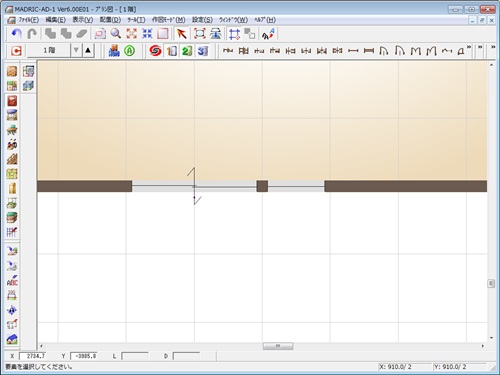The width and height of the screenshot is (500, 375).
Task: Click the Y: 910.0/ 2 status entry
Action: tap(459, 367)
